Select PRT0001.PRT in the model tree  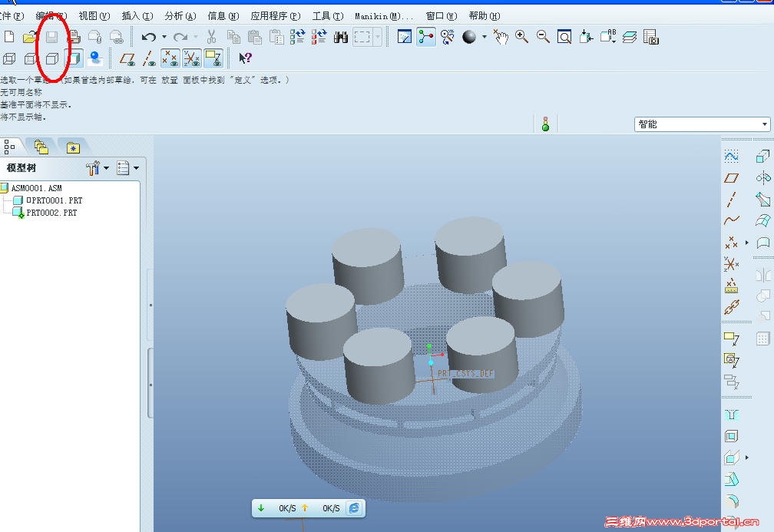(55, 200)
